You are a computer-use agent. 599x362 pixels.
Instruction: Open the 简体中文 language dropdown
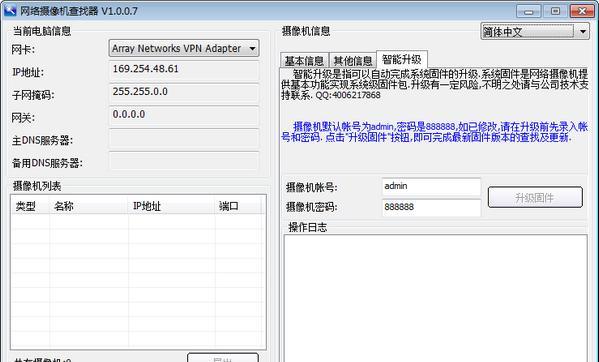click(x=535, y=31)
